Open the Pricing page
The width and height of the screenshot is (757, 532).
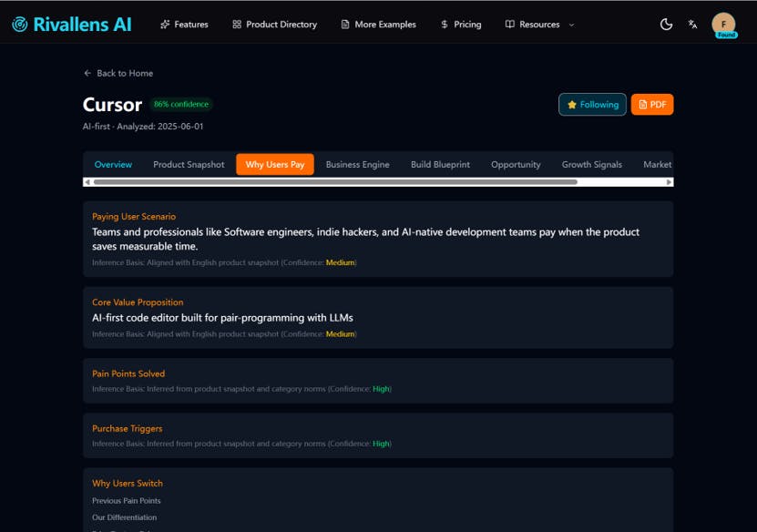coord(461,24)
